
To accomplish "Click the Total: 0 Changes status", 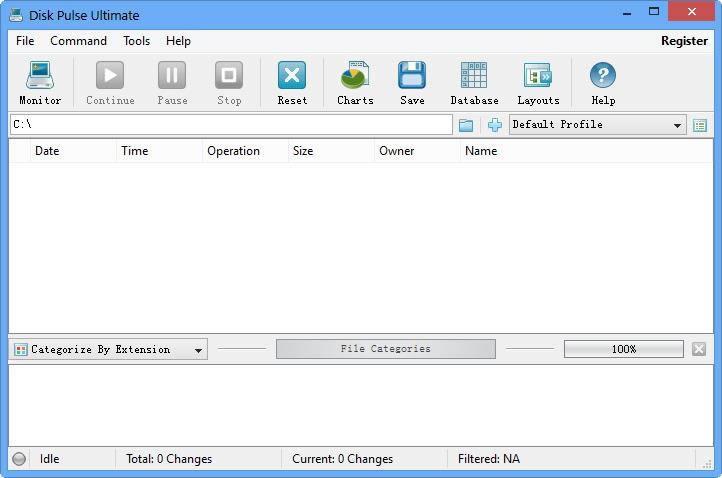I will click(169, 459).
